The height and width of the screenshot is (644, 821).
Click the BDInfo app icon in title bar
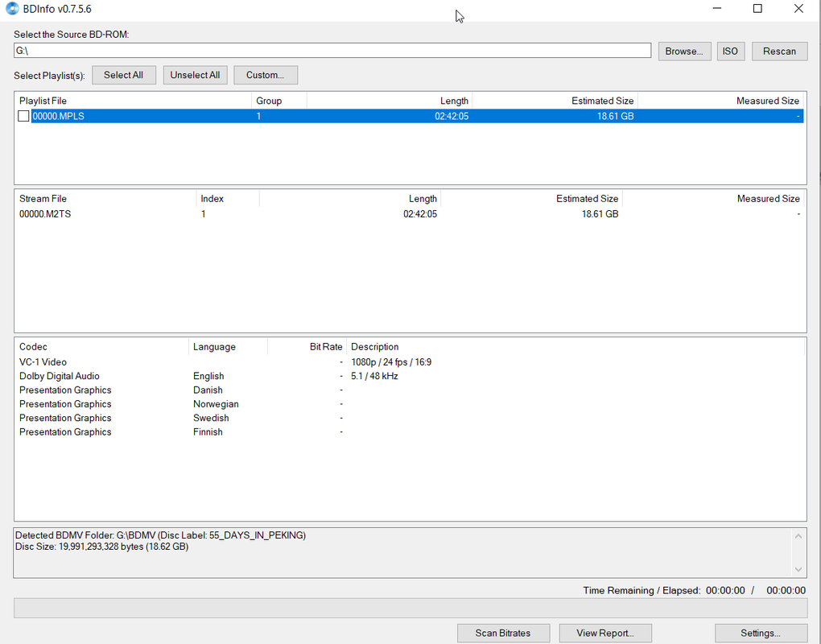coord(11,9)
